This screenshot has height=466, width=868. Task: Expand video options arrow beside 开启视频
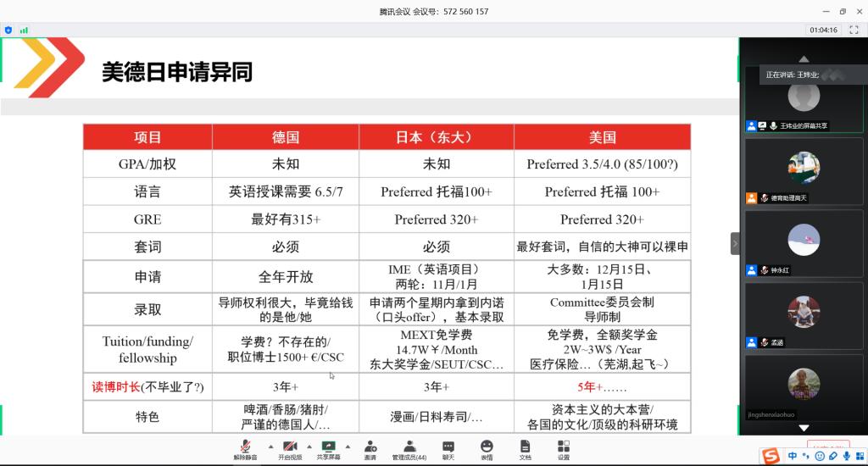click(309, 446)
